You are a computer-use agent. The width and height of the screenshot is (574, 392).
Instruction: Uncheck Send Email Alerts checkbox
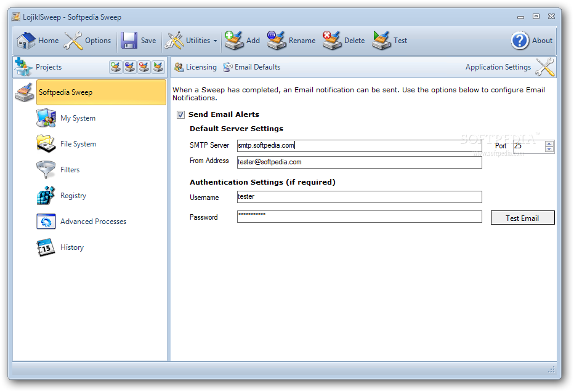180,115
